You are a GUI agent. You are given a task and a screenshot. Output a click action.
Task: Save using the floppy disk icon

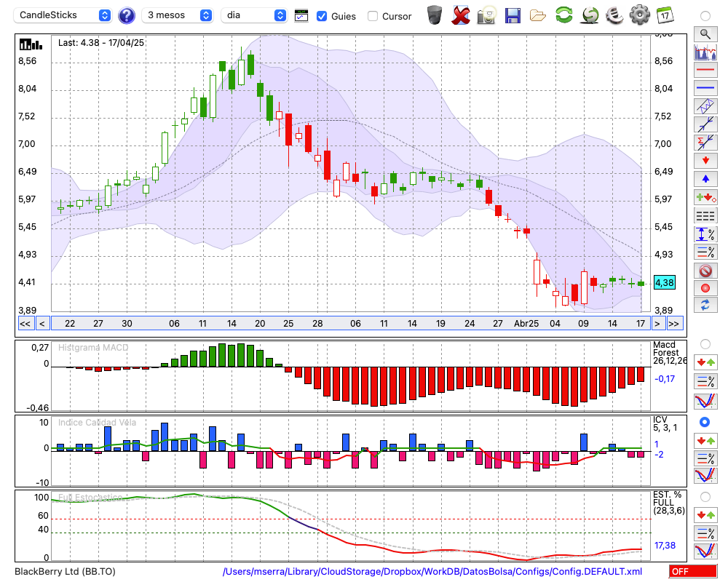point(513,15)
